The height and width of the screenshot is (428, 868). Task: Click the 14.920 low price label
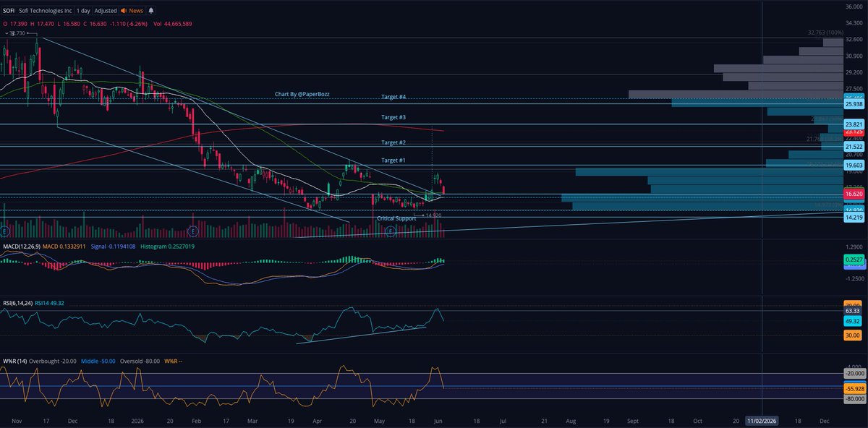pos(433,215)
